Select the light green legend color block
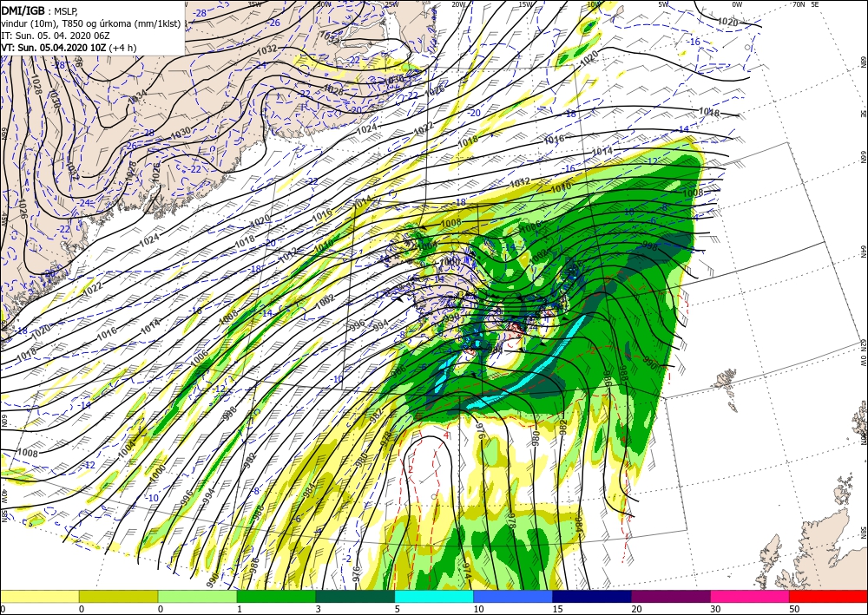 [197, 597]
